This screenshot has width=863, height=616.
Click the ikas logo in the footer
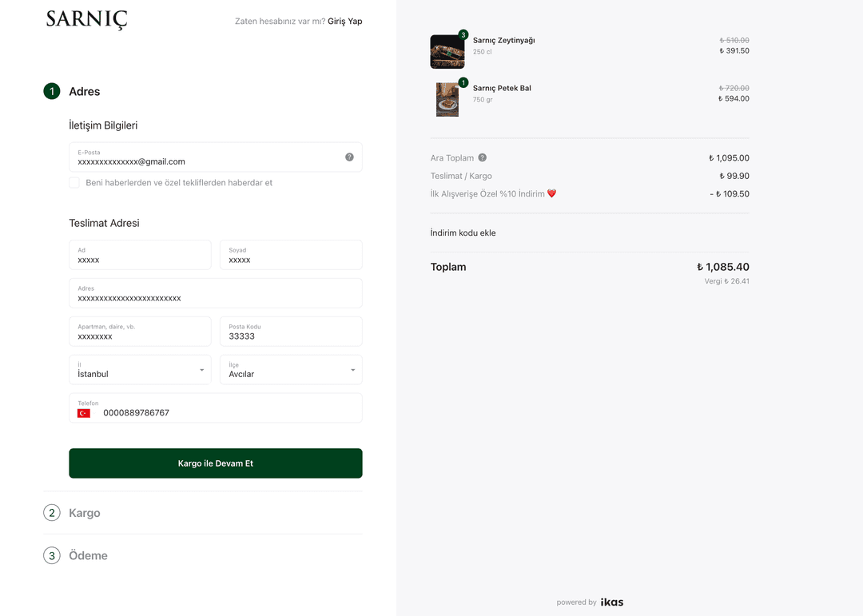pyautogui.click(x=612, y=602)
